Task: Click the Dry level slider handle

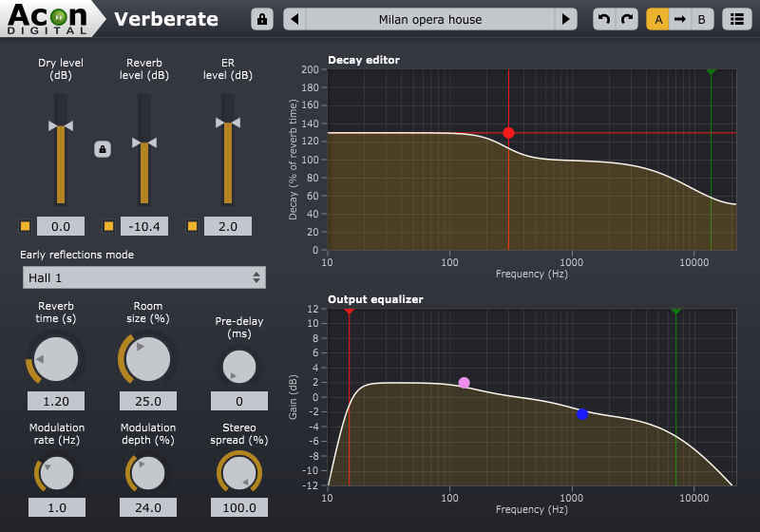Action: (x=61, y=126)
